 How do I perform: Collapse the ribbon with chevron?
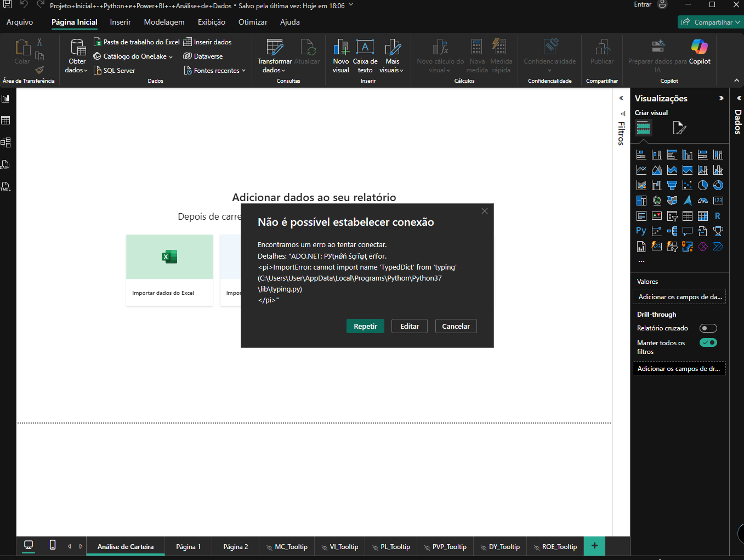coord(737,81)
